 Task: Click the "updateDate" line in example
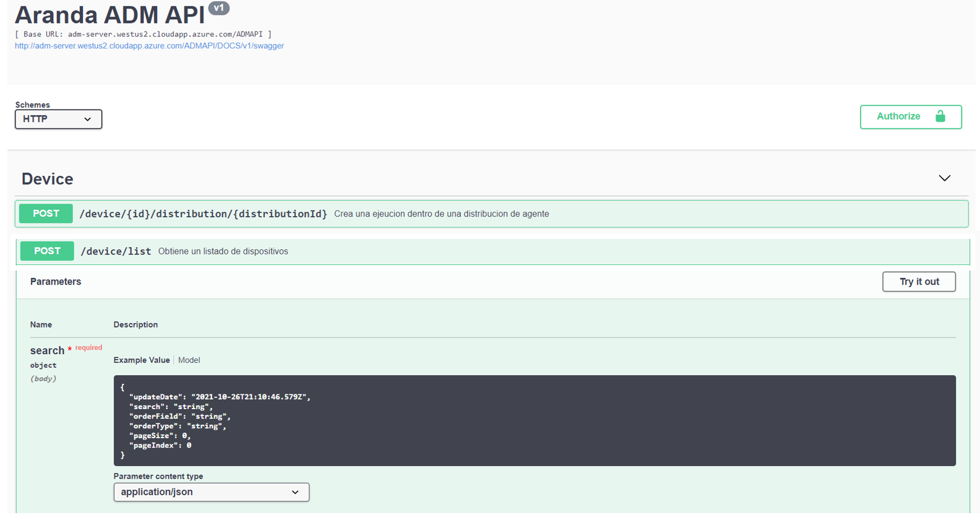[x=220, y=397]
